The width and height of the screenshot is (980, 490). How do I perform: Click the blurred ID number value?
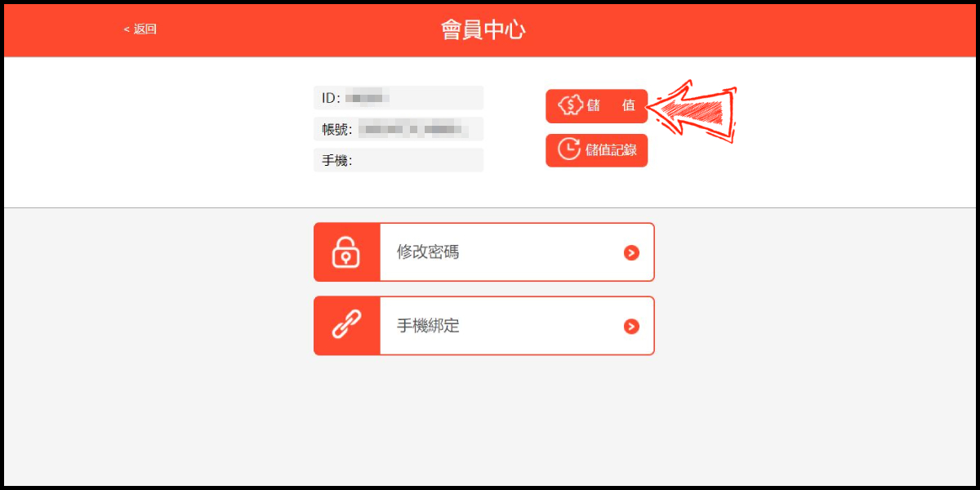point(367,98)
